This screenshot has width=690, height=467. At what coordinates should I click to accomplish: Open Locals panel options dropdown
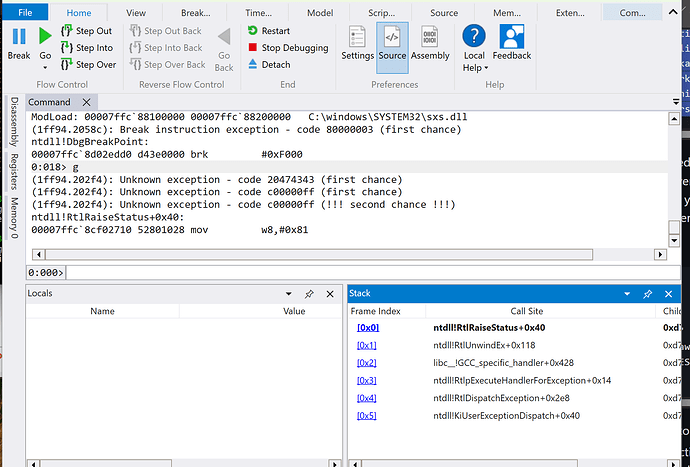(289, 294)
